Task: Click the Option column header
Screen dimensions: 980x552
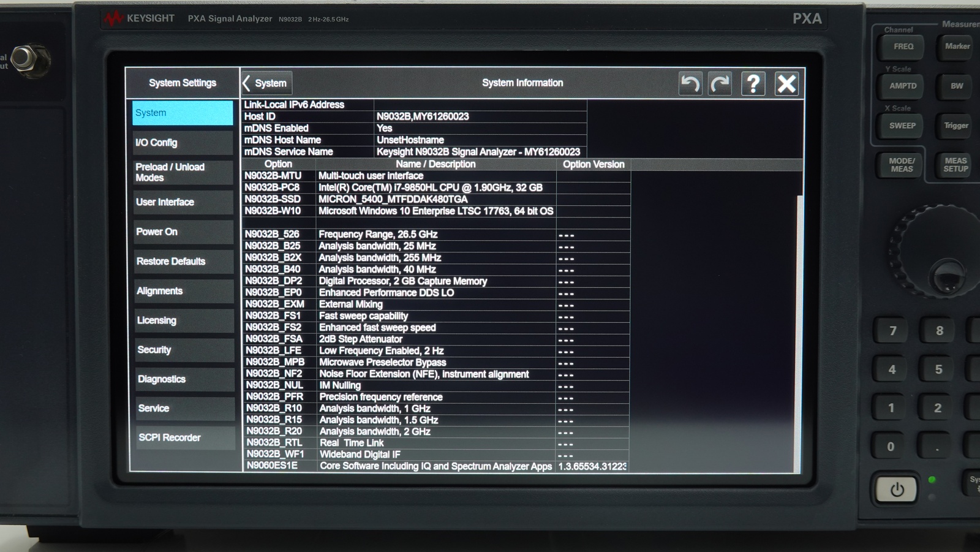Action: pos(278,164)
